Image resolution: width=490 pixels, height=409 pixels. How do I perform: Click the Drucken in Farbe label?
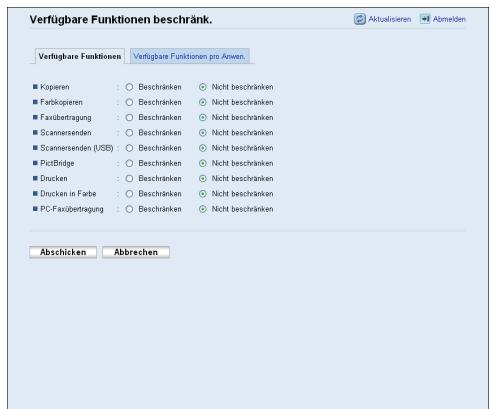pos(68,194)
